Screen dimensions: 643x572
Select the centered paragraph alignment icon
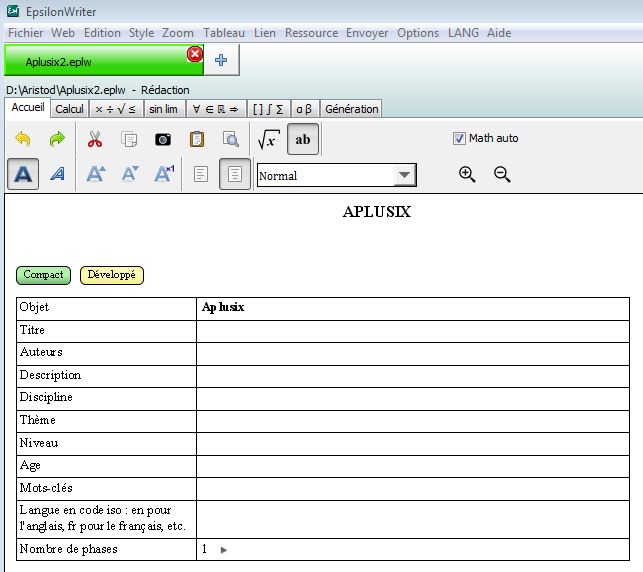click(x=235, y=174)
